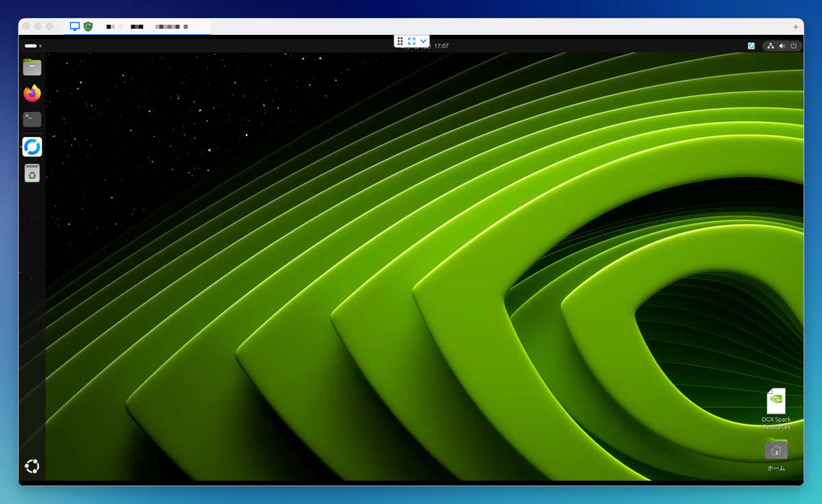Click the wired network status icon

click(x=771, y=46)
